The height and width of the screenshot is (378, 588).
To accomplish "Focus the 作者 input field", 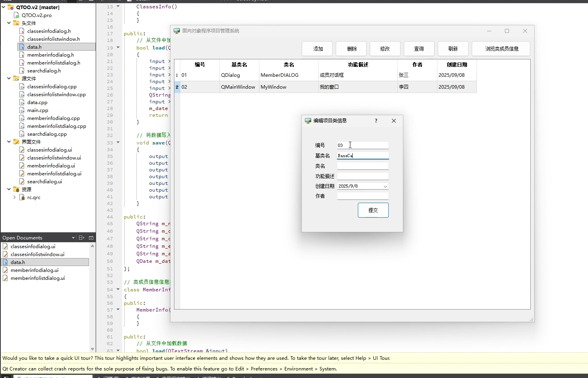I will [363, 196].
